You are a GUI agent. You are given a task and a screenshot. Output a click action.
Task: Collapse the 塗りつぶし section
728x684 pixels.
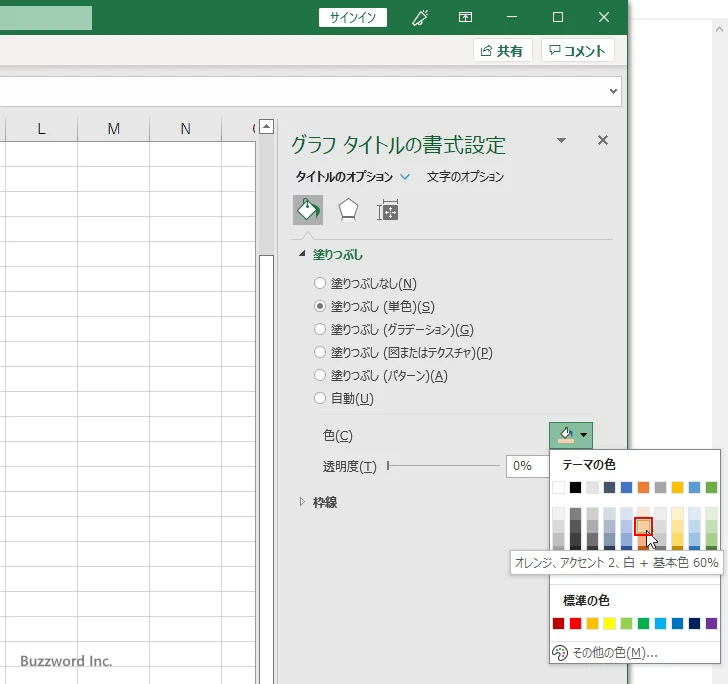click(302, 254)
